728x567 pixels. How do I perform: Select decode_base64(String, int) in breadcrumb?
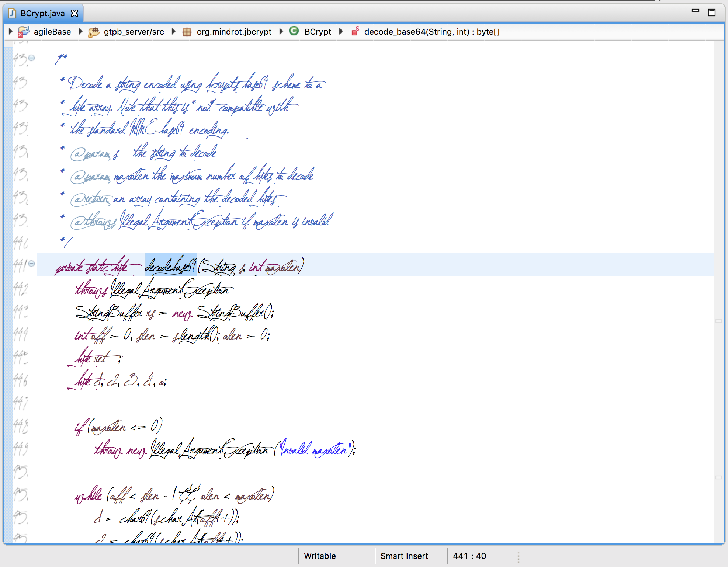432,32
